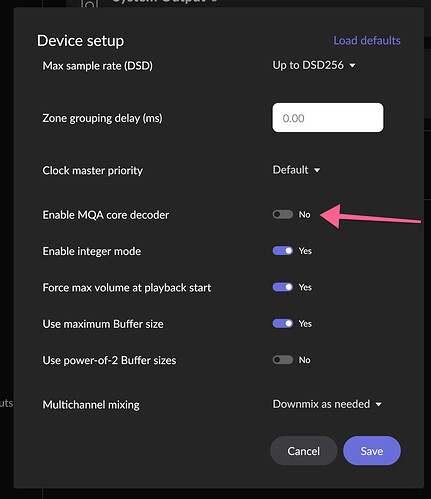
Task: Click the caret arrow beside Default
Action: (317, 170)
